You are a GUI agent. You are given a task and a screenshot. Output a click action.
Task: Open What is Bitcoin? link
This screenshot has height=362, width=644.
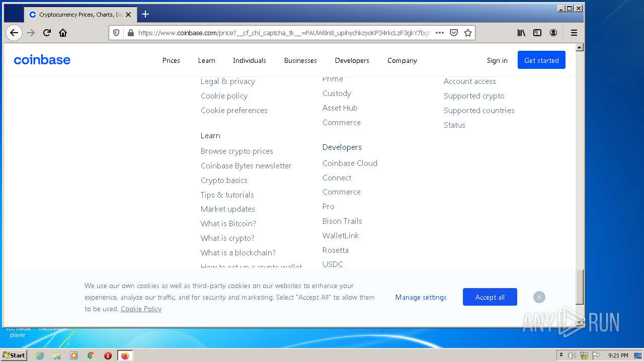coord(228,224)
